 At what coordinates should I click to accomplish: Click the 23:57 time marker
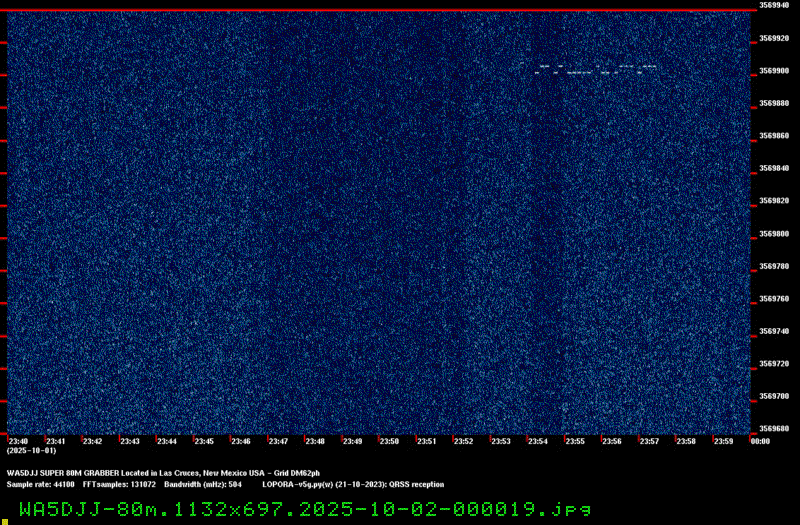click(649, 441)
